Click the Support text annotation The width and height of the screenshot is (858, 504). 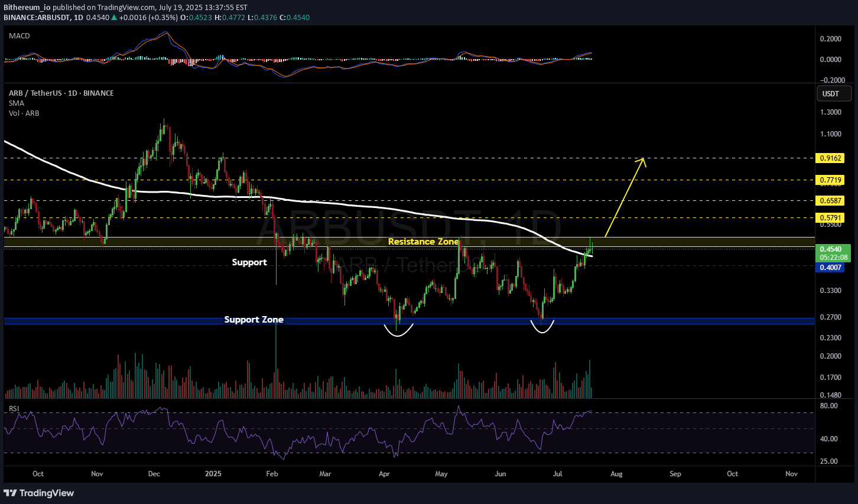pos(249,262)
